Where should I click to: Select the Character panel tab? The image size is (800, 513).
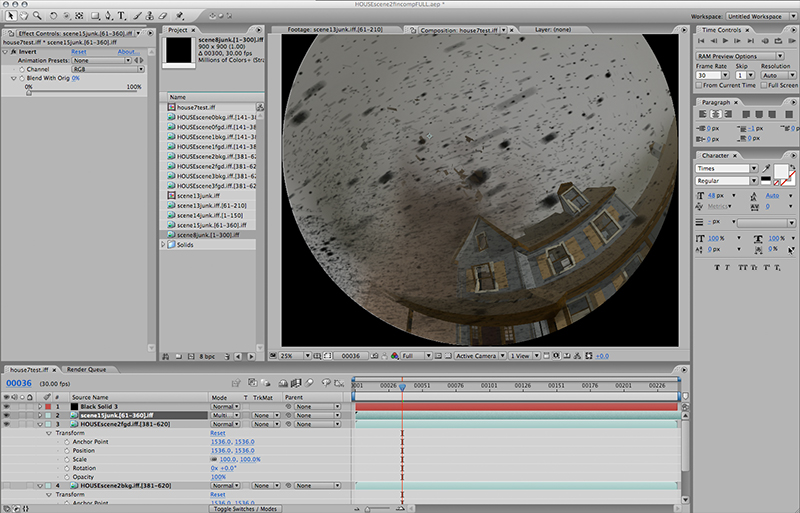click(715, 155)
